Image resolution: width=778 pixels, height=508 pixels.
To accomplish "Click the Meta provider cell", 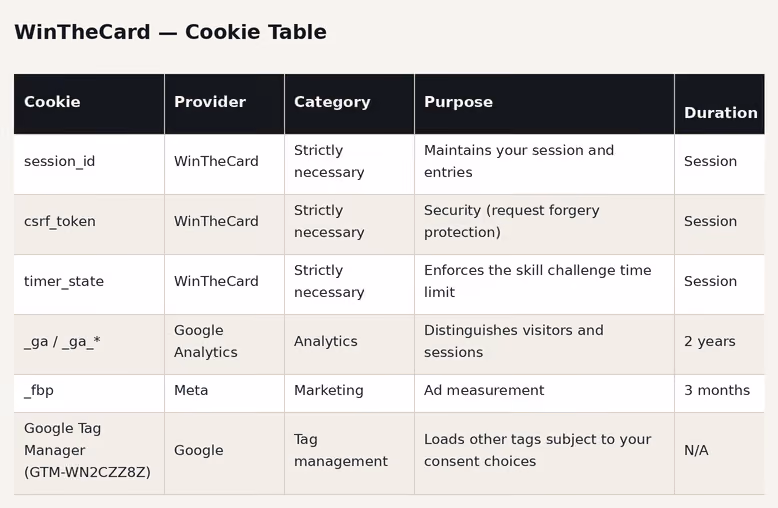I will click(x=224, y=393).
